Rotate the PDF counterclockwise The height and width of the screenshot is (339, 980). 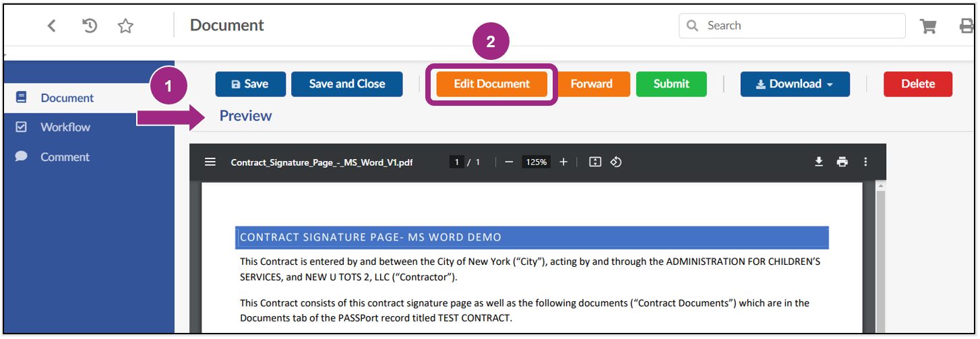point(615,162)
